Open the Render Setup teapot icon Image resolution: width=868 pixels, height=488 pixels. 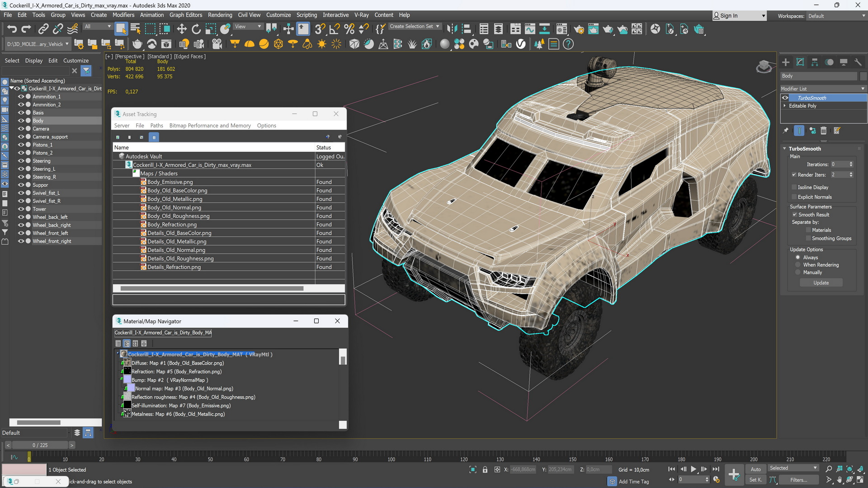579,29
